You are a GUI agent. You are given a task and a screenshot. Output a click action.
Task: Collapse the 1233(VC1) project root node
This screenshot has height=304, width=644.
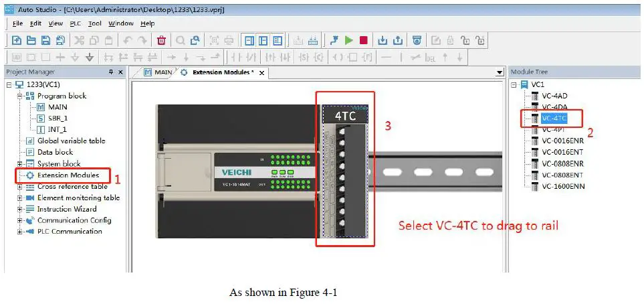9,85
